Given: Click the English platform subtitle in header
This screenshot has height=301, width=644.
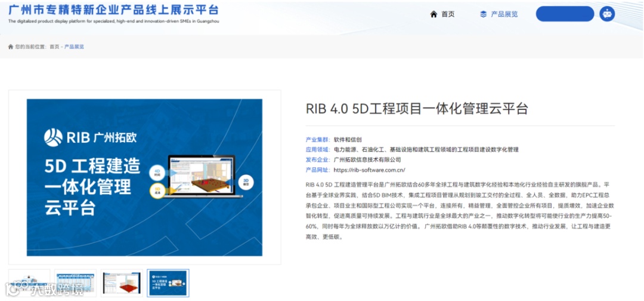Looking at the screenshot, I should click(x=114, y=21).
